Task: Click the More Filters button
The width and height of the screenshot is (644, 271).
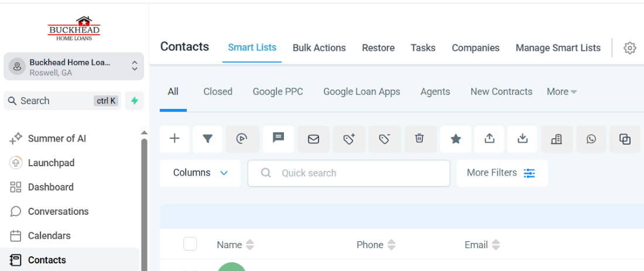Action: click(x=502, y=173)
